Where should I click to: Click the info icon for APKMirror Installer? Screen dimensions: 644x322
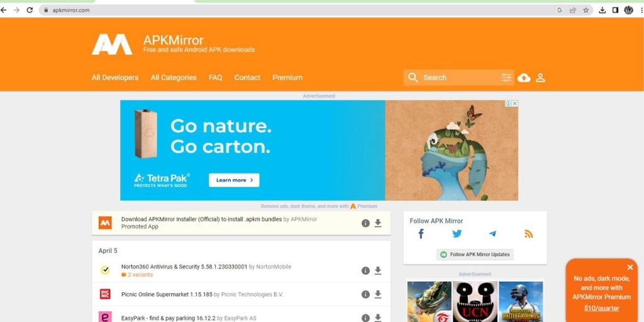[x=365, y=223]
